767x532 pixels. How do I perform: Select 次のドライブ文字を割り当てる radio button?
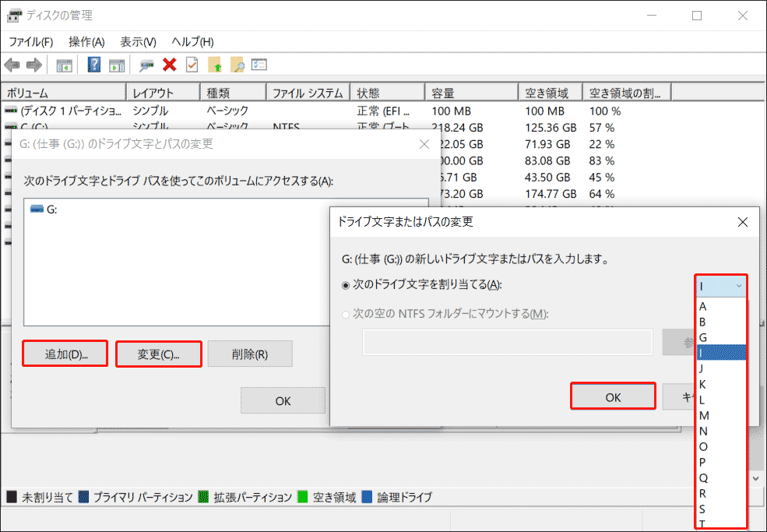coord(346,285)
